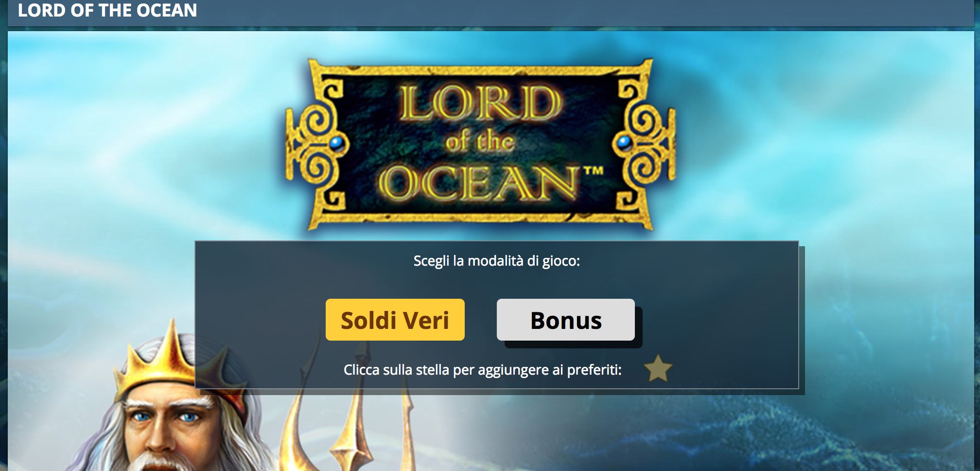This screenshot has height=471, width=980.
Task: Click the Soldi Veri button
Action: coord(395,320)
